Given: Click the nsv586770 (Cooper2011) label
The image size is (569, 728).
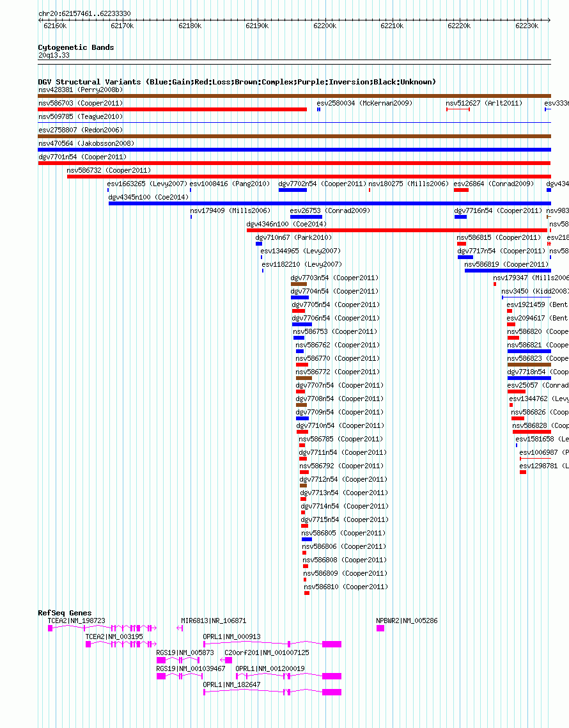Looking at the screenshot, I should [338, 359].
